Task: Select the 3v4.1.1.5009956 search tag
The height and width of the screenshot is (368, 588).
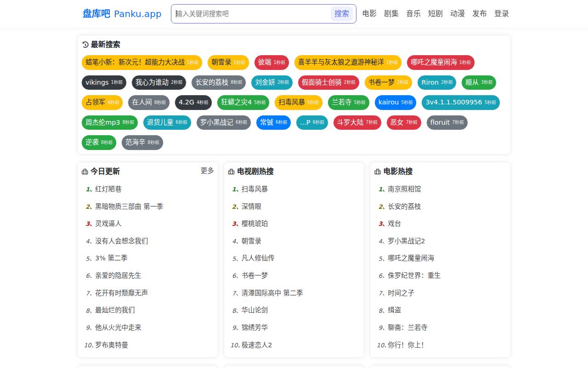Action: pyautogui.click(x=461, y=102)
